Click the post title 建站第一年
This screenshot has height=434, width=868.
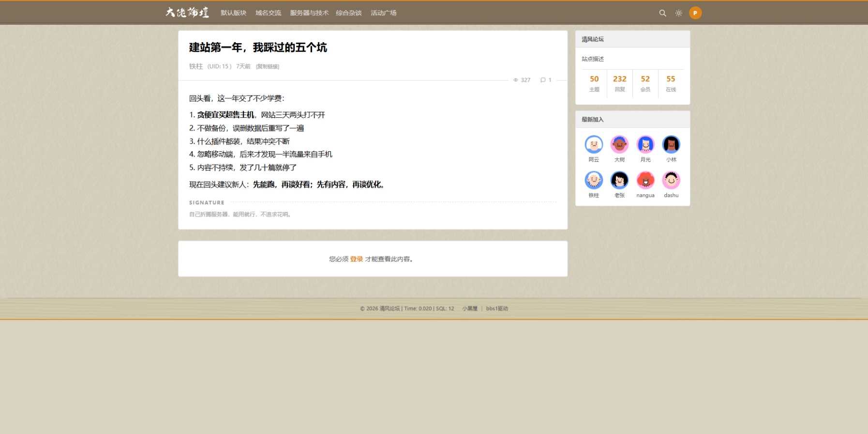(x=258, y=47)
